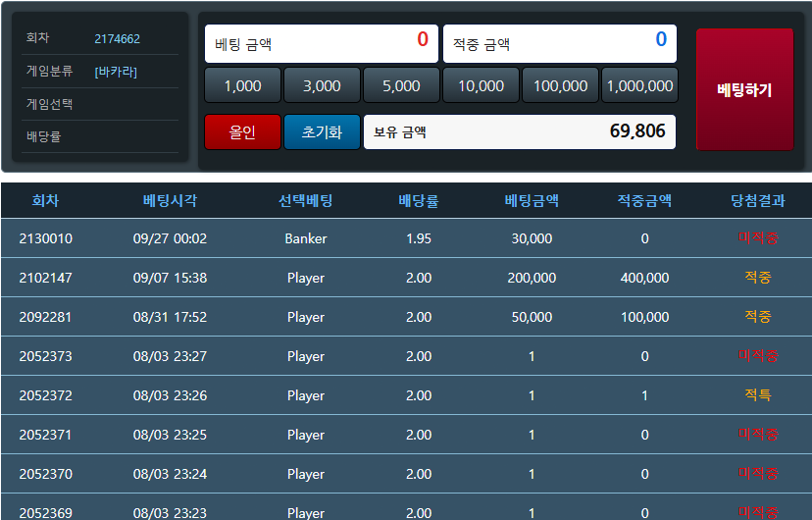
Task: Click the [바카라] game category value
Action: (116, 72)
